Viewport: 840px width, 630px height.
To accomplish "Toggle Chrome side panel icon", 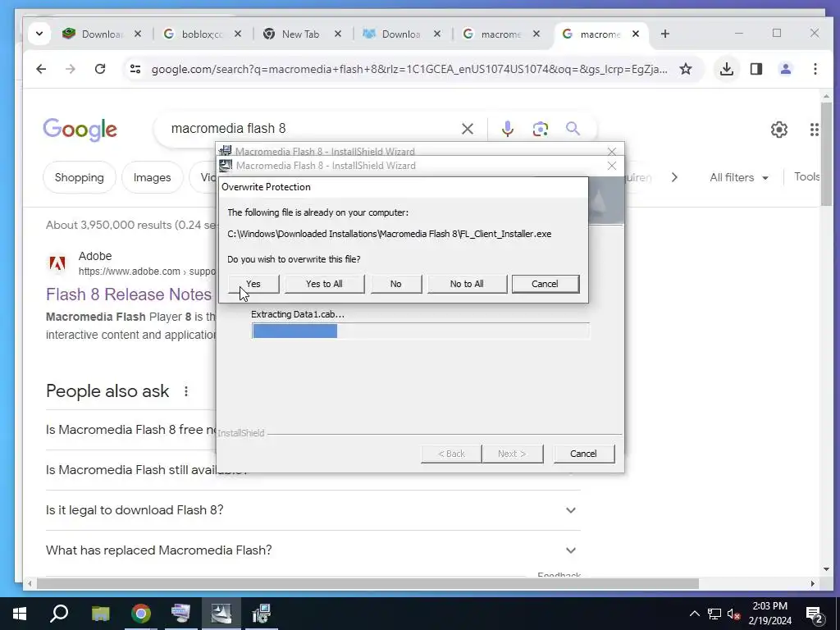I will [756, 69].
